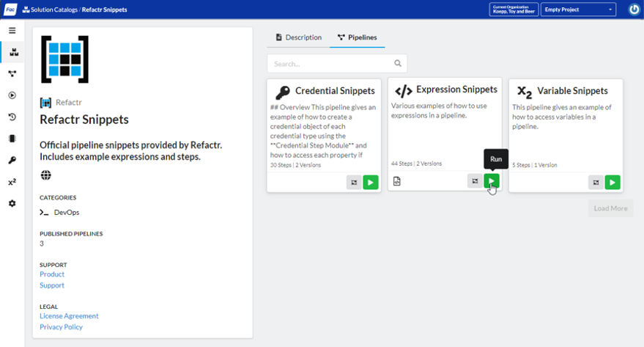Open the Current Organization selector
Viewport: 644px width, 347px height.
point(513,10)
